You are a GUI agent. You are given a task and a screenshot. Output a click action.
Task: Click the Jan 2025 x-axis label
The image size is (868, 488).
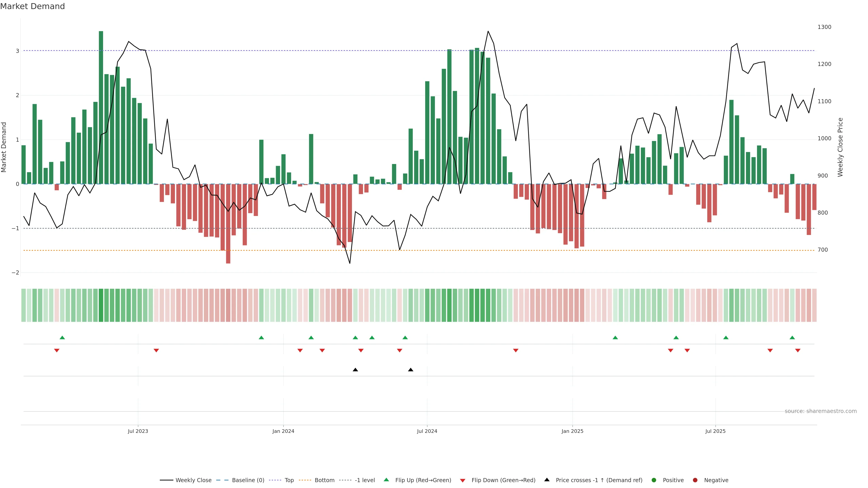(x=572, y=431)
